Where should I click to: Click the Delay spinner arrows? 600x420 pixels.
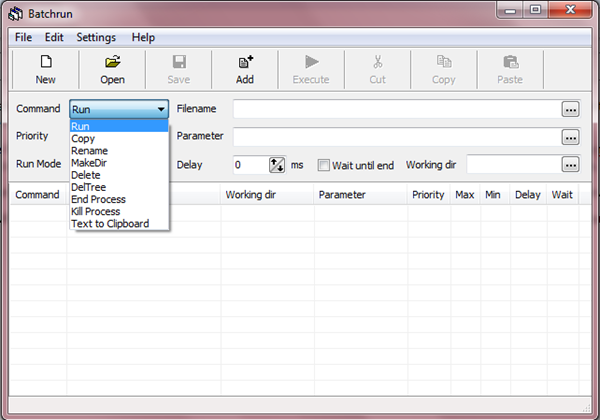click(277, 165)
